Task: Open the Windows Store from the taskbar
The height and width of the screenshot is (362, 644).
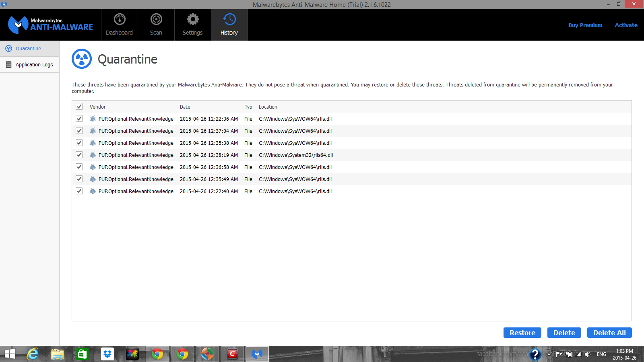Action: 83,354
